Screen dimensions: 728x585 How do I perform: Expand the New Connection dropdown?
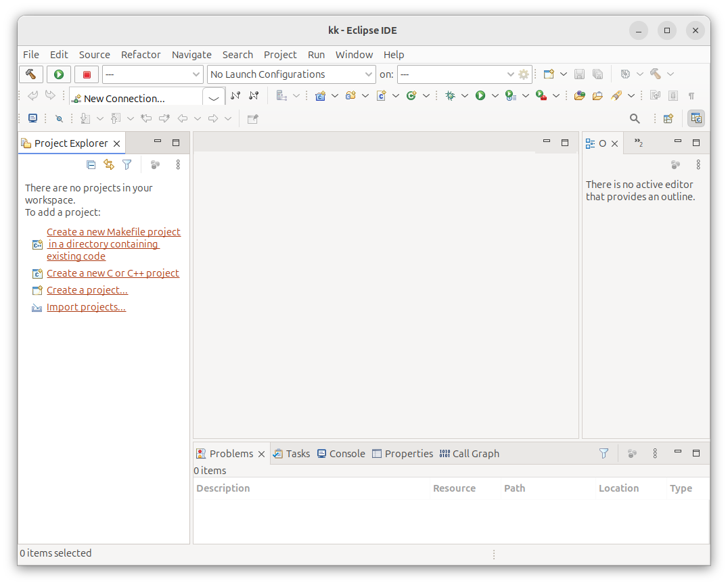[x=214, y=98]
